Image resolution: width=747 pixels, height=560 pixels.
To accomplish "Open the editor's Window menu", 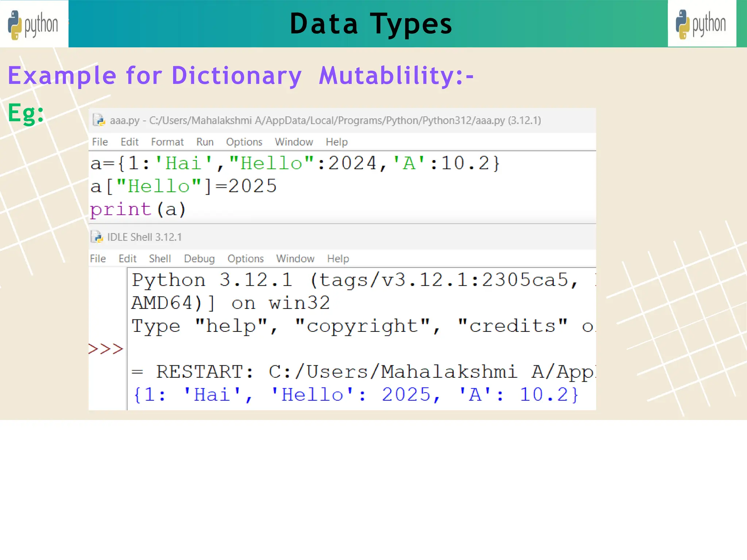I will (294, 142).
